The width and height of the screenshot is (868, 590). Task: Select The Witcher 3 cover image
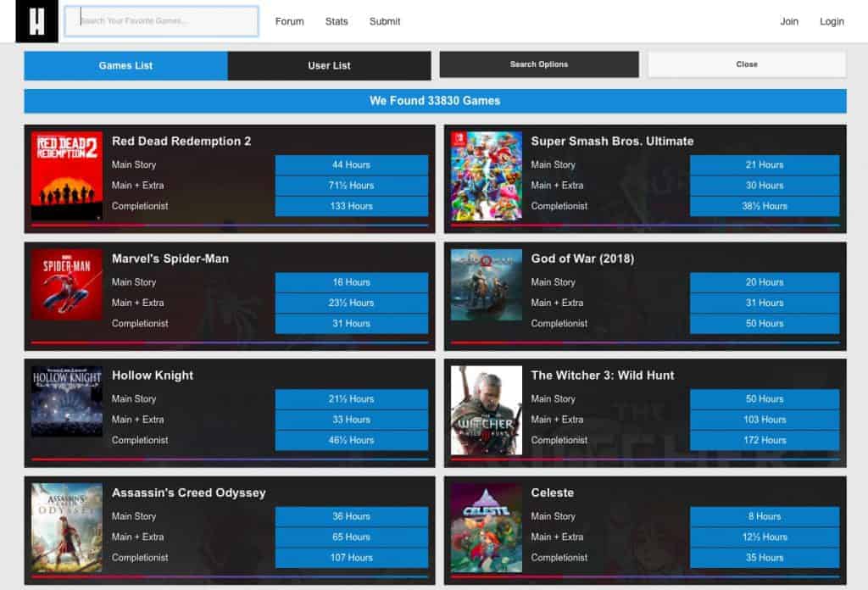[486, 411]
